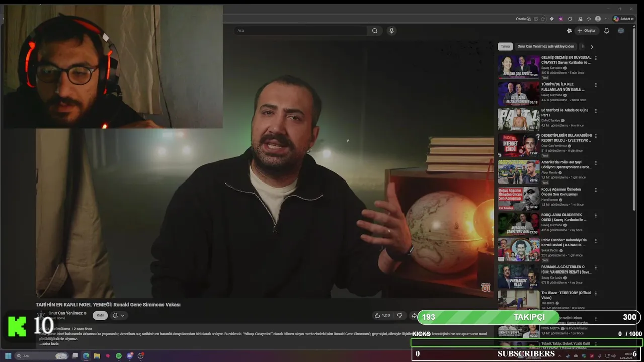Open Copilot Sohbet et button

pos(623,19)
